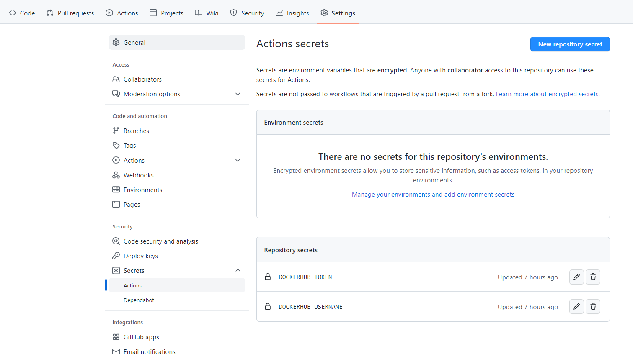Go to Collaborators settings
This screenshot has width=633, height=364.
[177, 79]
